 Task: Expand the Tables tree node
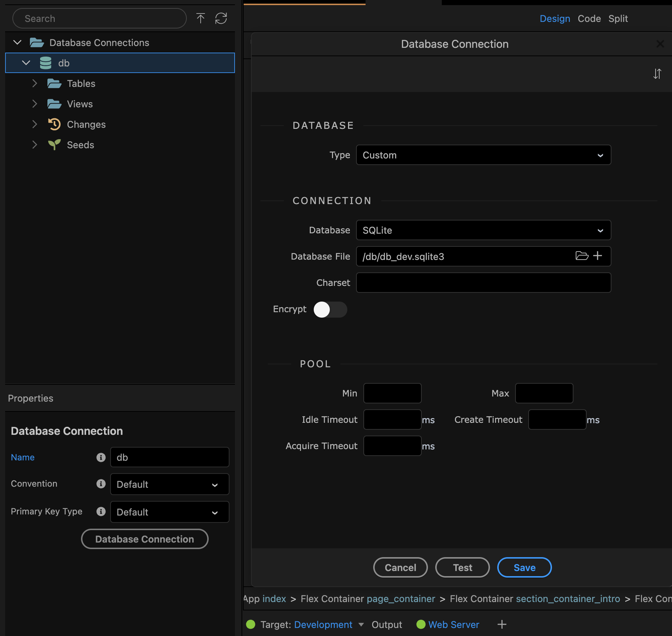click(x=35, y=84)
